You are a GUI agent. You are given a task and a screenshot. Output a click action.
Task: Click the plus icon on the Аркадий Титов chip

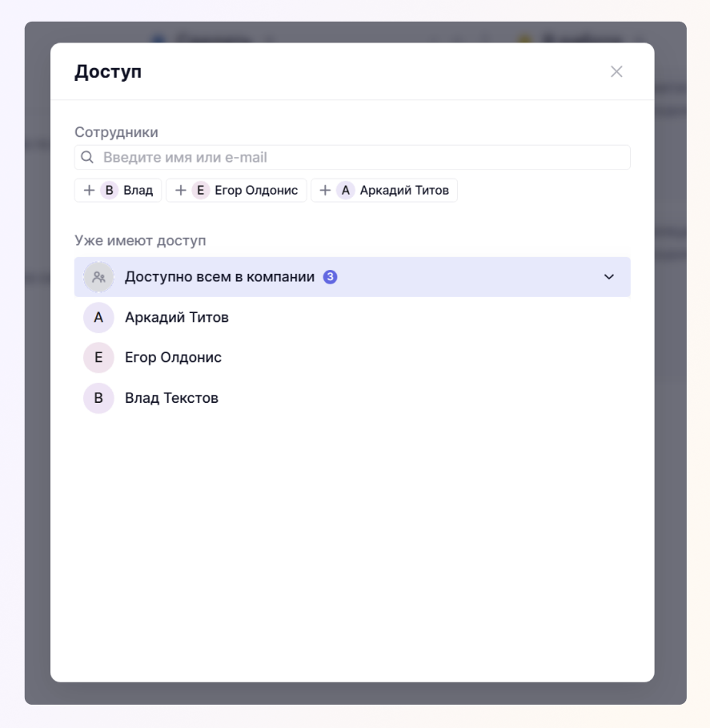(x=325, y=191)
